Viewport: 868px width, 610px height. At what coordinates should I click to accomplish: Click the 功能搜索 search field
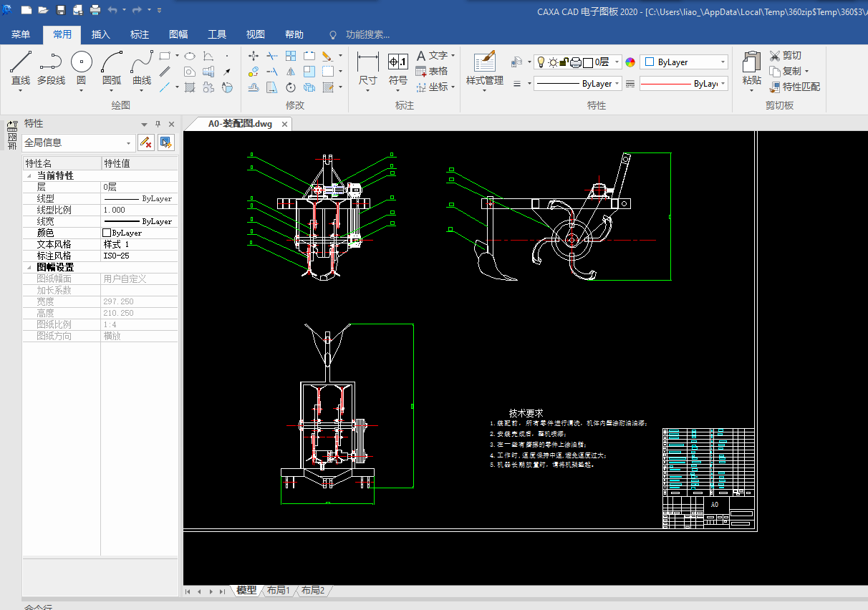coord(367,34)
